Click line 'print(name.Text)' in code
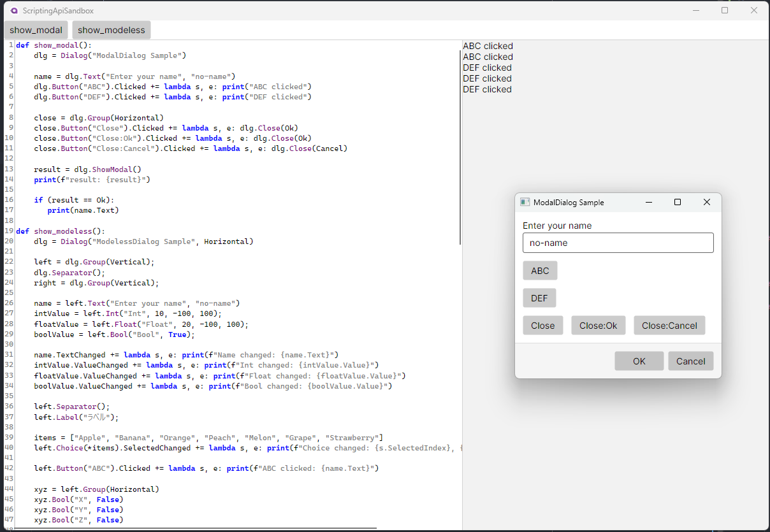The width and height of the screenshot is (770, 532). [83, 210]
